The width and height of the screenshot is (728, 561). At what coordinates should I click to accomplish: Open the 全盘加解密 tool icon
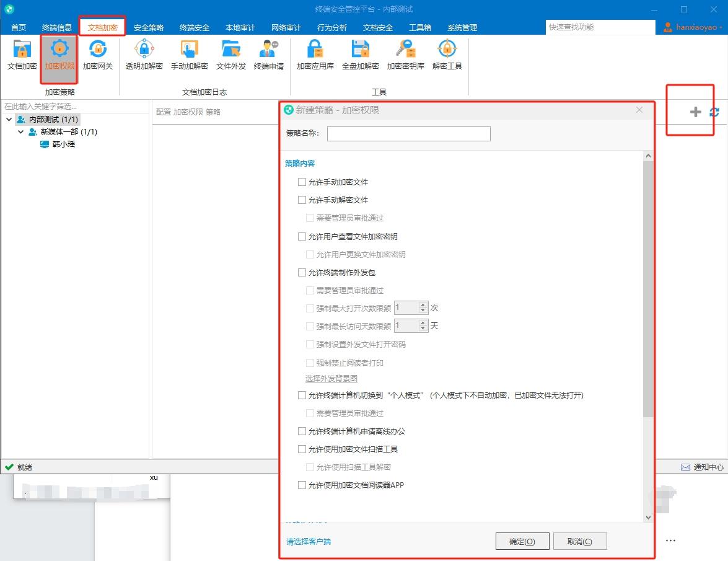click(361, 55)
